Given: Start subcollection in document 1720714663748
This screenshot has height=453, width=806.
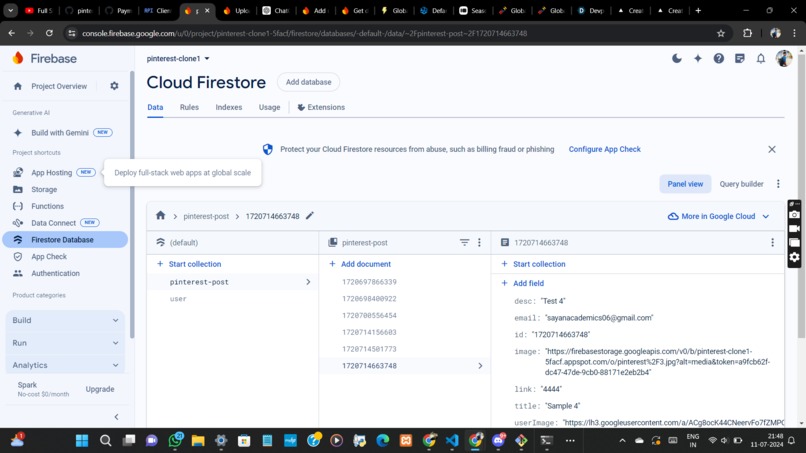Looking at the screenshot, I should (533, 264).
